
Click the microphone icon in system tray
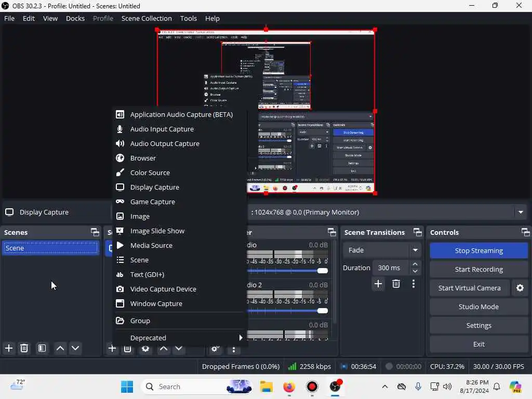[x=418, y=387]
